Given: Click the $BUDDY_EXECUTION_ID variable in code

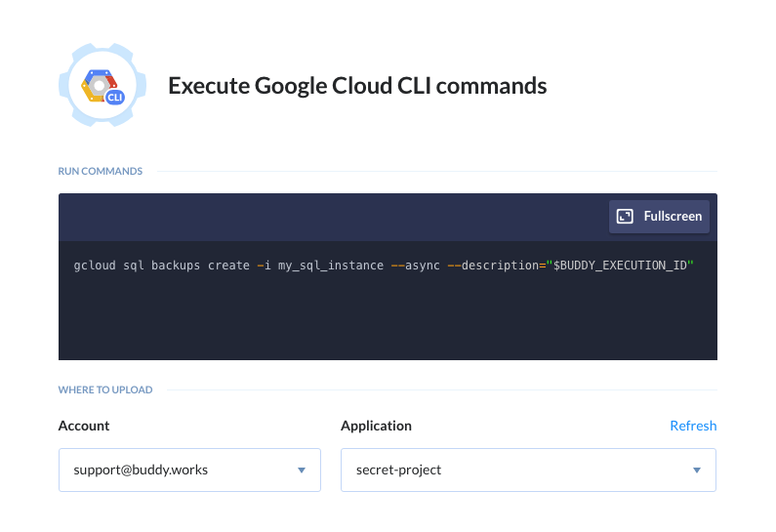Looking at the screenshot, I should [620, 266].
